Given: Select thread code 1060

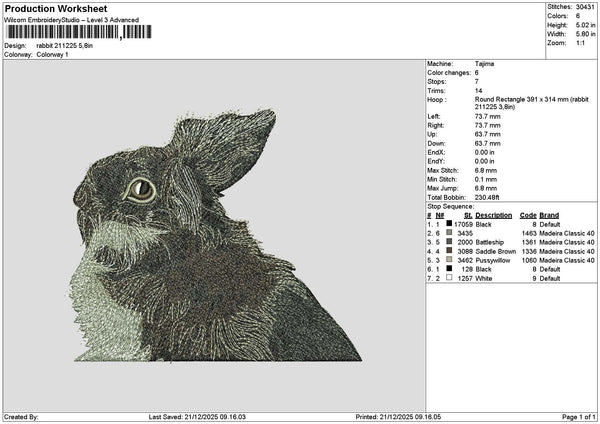Looking at the screenshot, I should click(529, 260).
